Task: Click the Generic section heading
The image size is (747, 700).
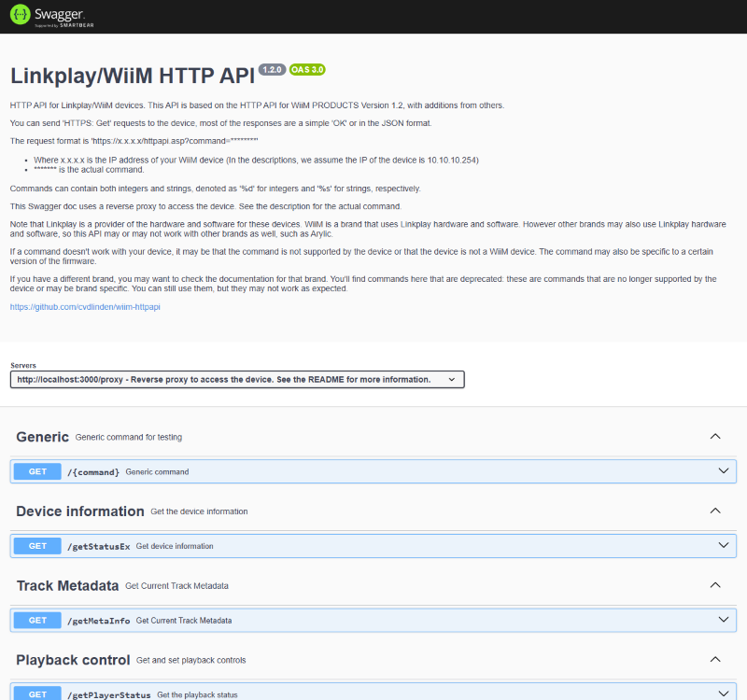Action: (x=42, y=437)
